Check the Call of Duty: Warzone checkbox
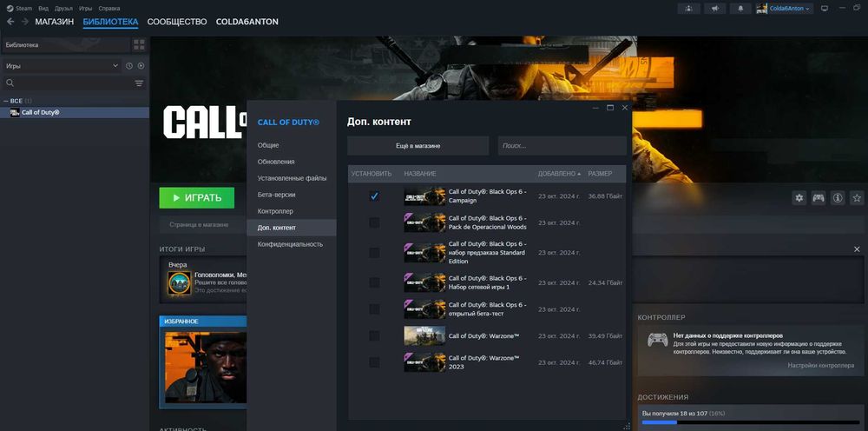The image size is (868, 431). [x=374, y=335]
